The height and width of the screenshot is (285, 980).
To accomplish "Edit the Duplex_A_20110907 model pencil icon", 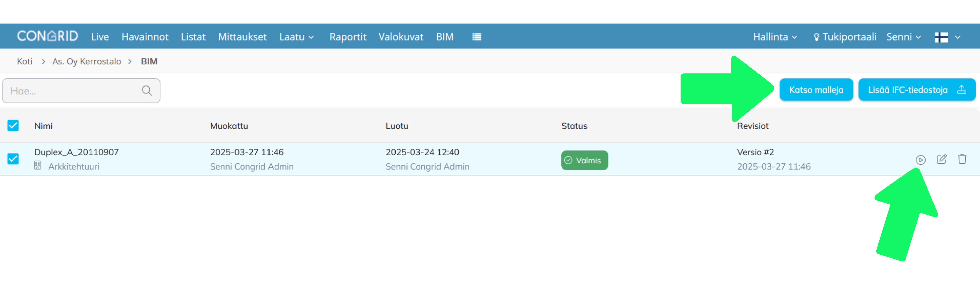I will tap(942, 159).
